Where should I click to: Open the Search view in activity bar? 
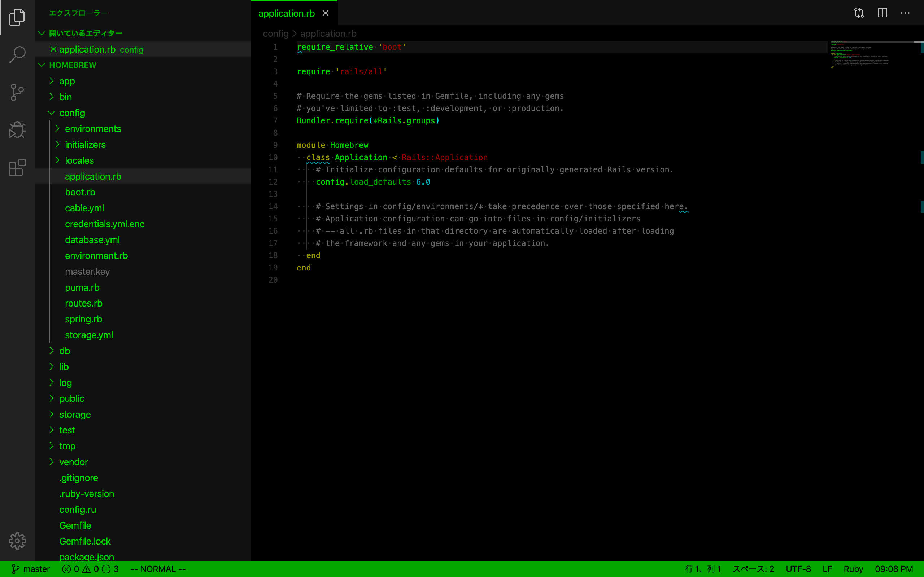17,54
